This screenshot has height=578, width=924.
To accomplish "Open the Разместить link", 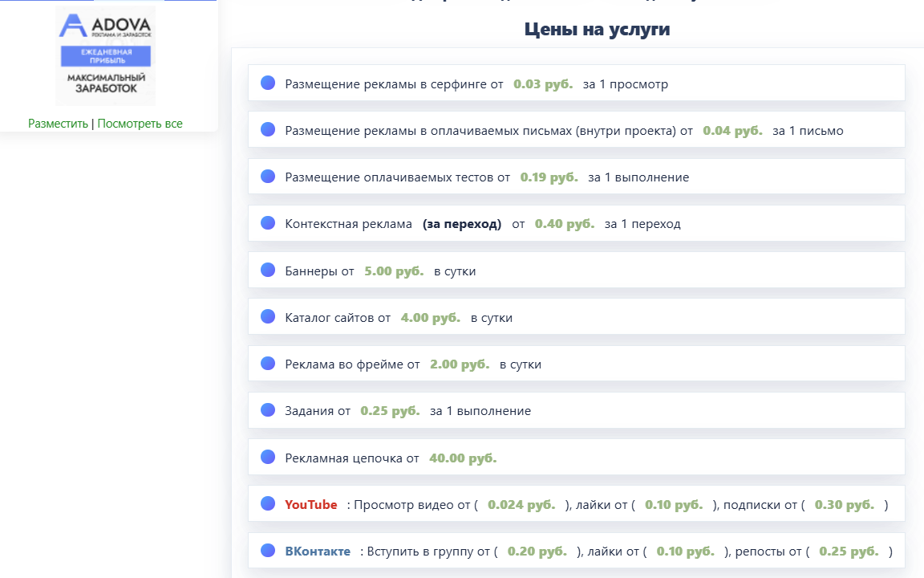I will click(58, 124).
